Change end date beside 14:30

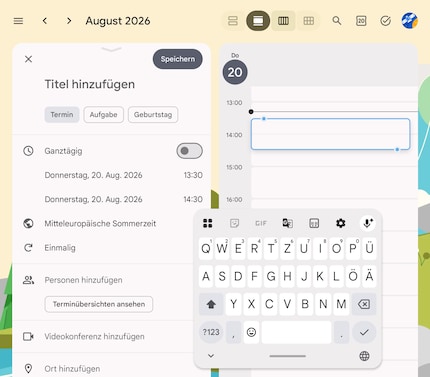coord(93,199)
